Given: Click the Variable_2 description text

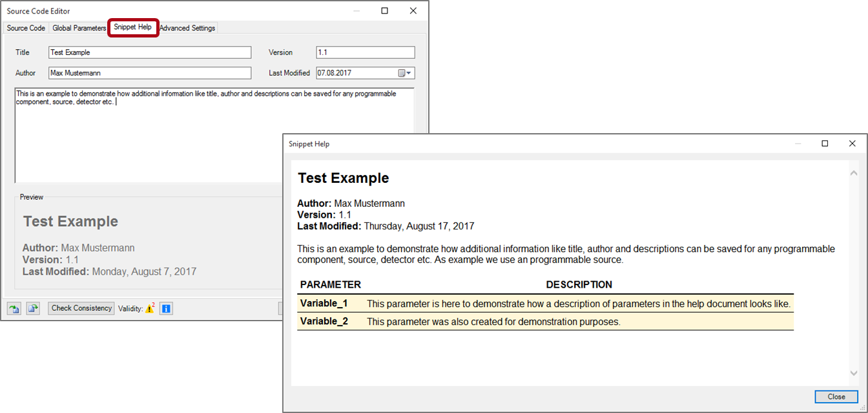Looking at the screenshot, I should 493,322.
